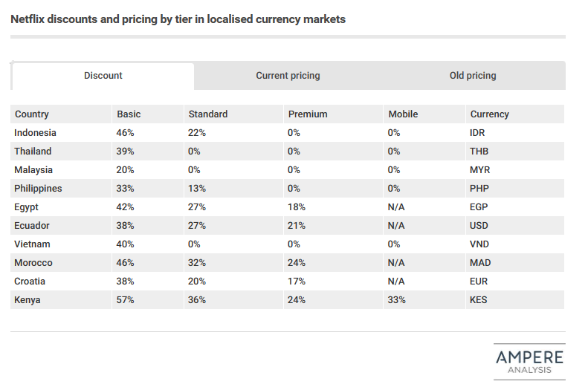Click Kenya's 57% Basic discount cell

point(148,299)
